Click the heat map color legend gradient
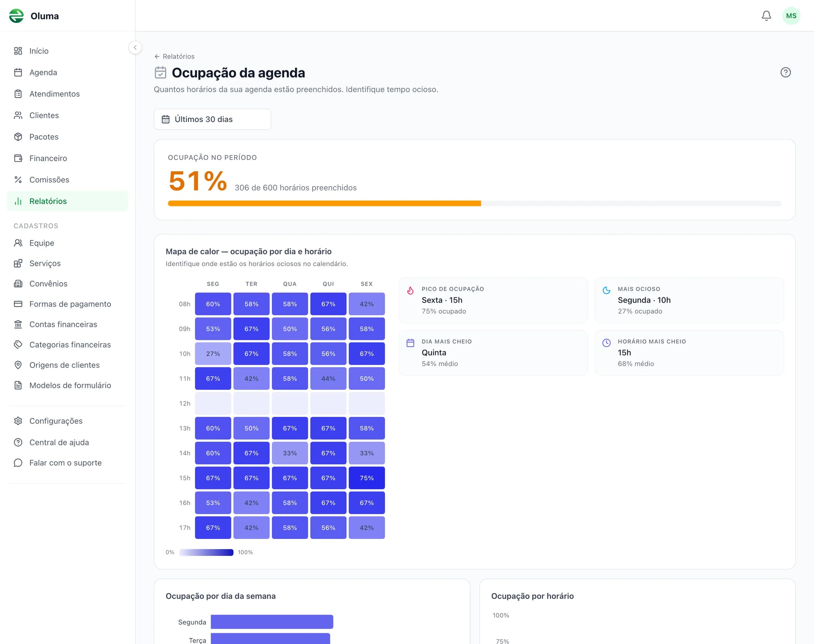Screen dimensions: 814x644 pyautogui.click(x=206, y=552)
